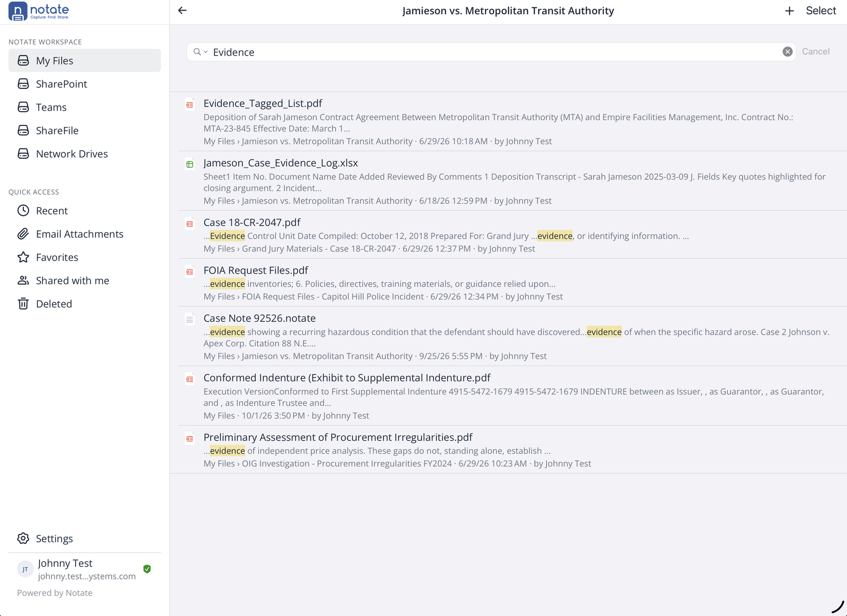This screenshot has height=616, width=847.
Task: Click the Recent clock icon
Action: [x=23, y=211]
